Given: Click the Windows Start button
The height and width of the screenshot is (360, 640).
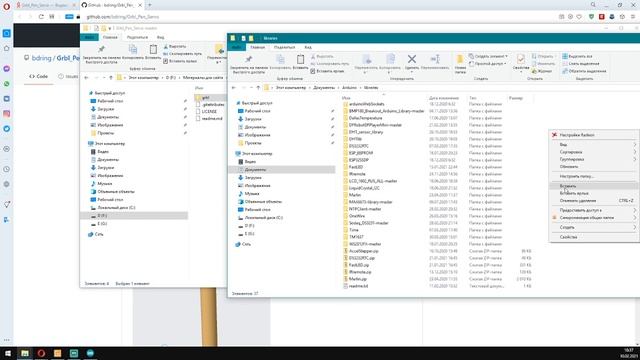Looking at the screenshot, I should click(x=7, y=353).
